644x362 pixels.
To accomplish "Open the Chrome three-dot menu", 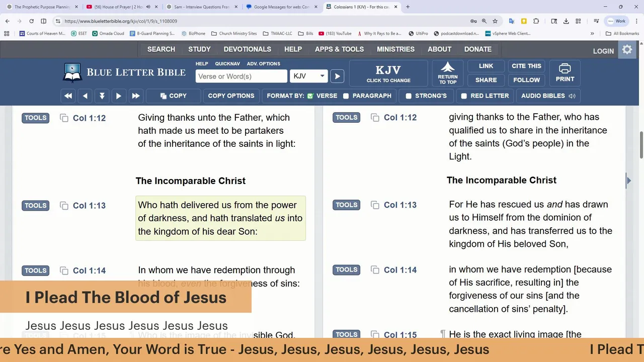I will point(636,21).
